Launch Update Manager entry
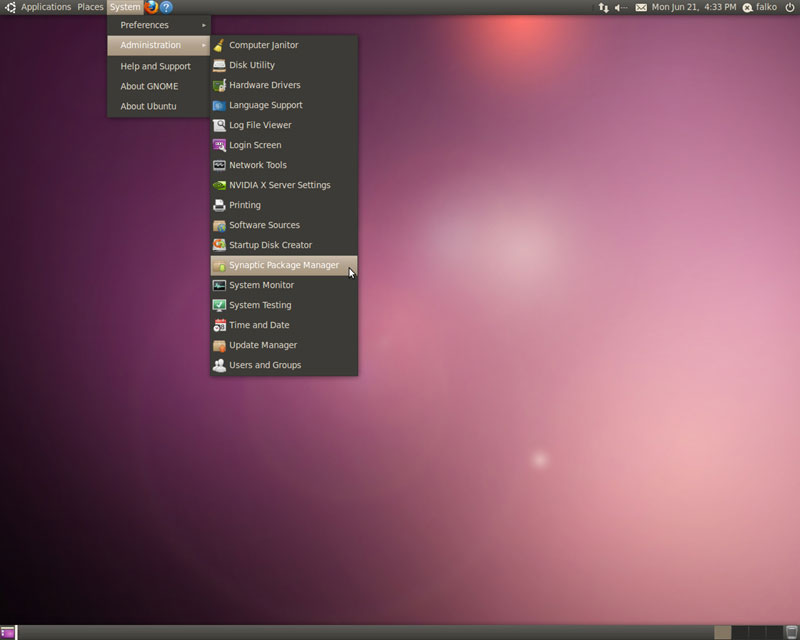800x640 pixels. 284,346
